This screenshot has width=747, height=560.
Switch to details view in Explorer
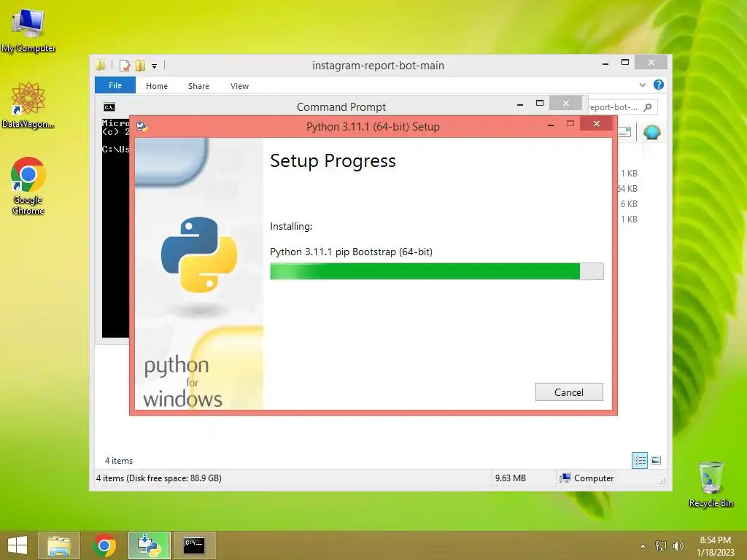point(640,460)
